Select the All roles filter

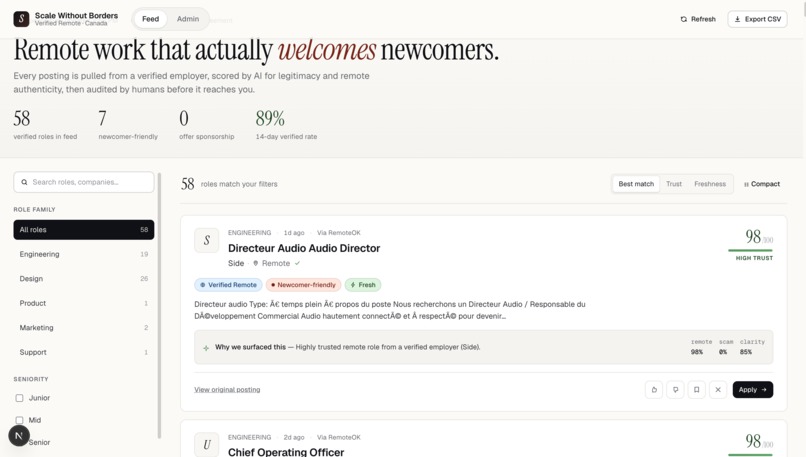click(84, 230)
